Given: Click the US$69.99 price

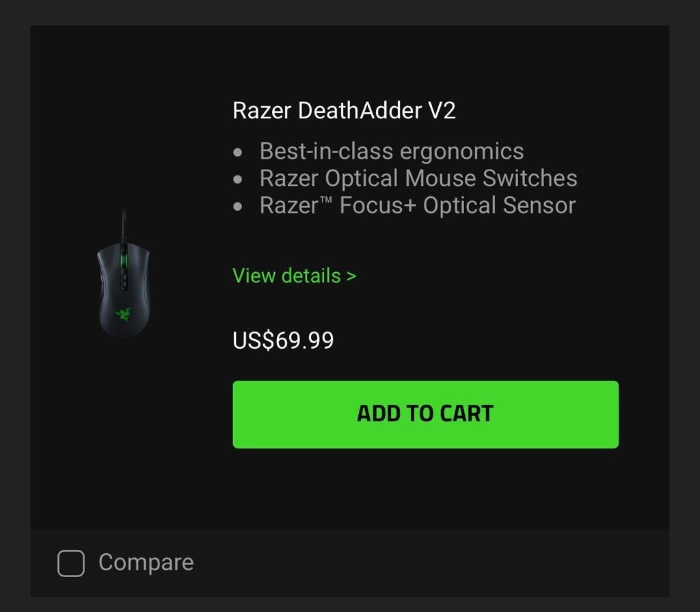Looking at the screenshot, I should (283, 341).
